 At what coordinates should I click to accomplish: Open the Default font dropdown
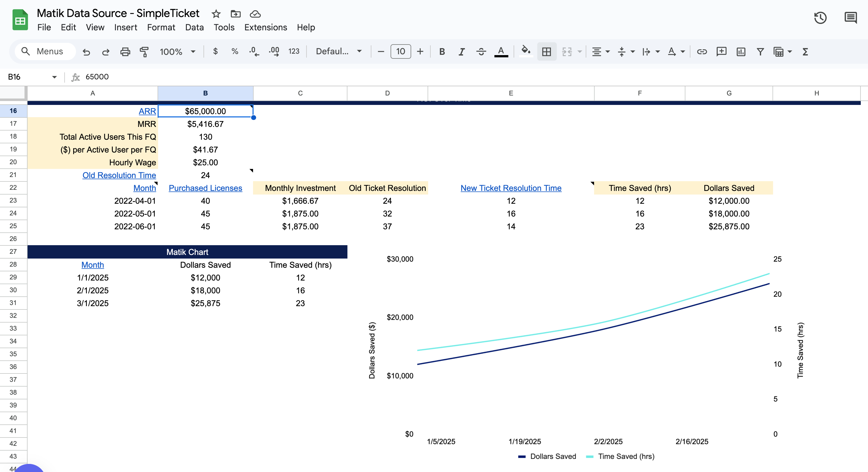(339, 51)
